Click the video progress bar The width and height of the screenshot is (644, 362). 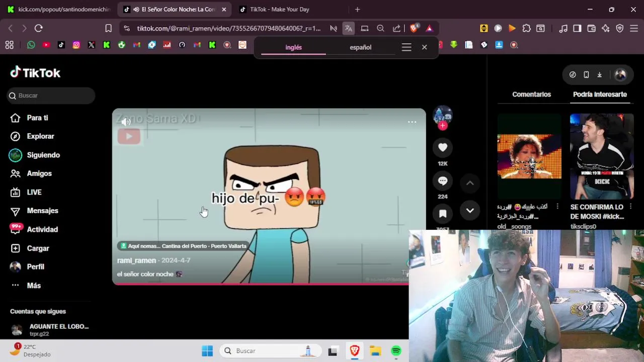tap(261, 284)
